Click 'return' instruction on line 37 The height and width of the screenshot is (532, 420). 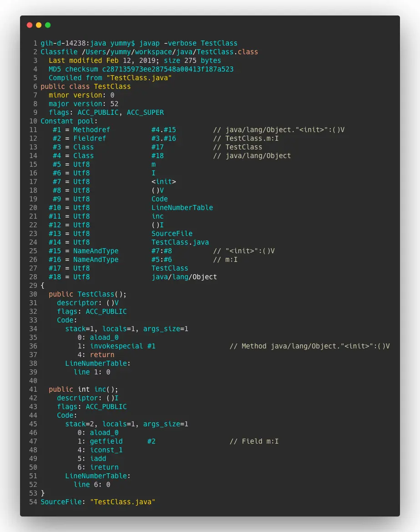click(102, 355)
